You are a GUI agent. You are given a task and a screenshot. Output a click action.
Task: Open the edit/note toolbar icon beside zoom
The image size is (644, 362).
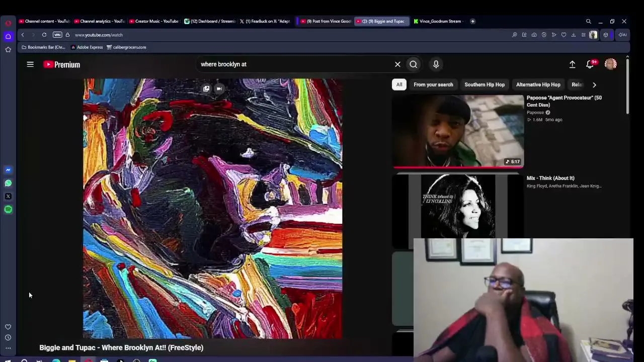coord(524,35)
